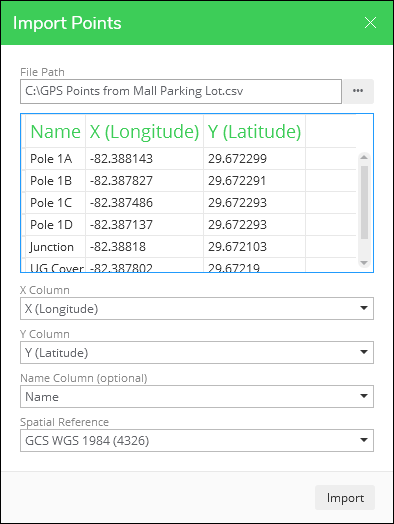
Task: Click the browse ellipsis button
Action: tap(358, 91)
